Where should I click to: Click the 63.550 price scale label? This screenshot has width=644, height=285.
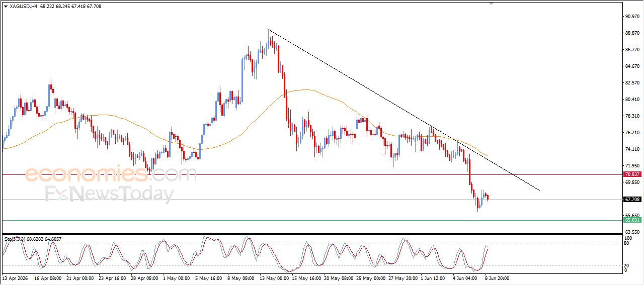[x=632, y=232]
